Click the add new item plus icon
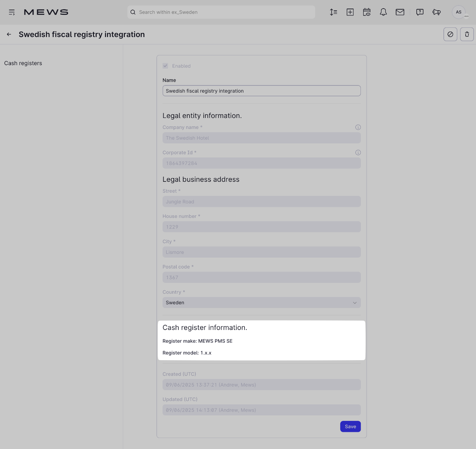This screenshot has width=476, height=449. coord(350,12)
